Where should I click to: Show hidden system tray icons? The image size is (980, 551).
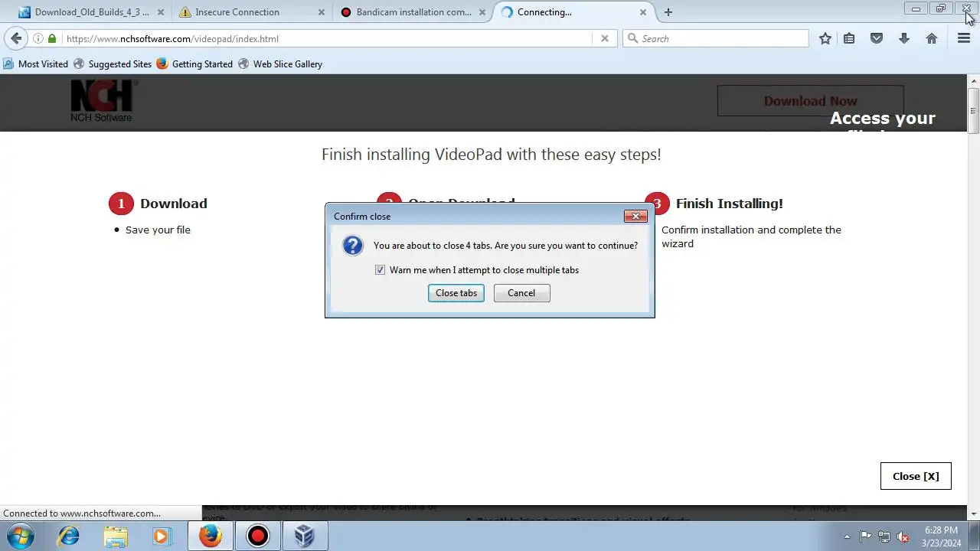pyautogui.click(x=847, y=536)
